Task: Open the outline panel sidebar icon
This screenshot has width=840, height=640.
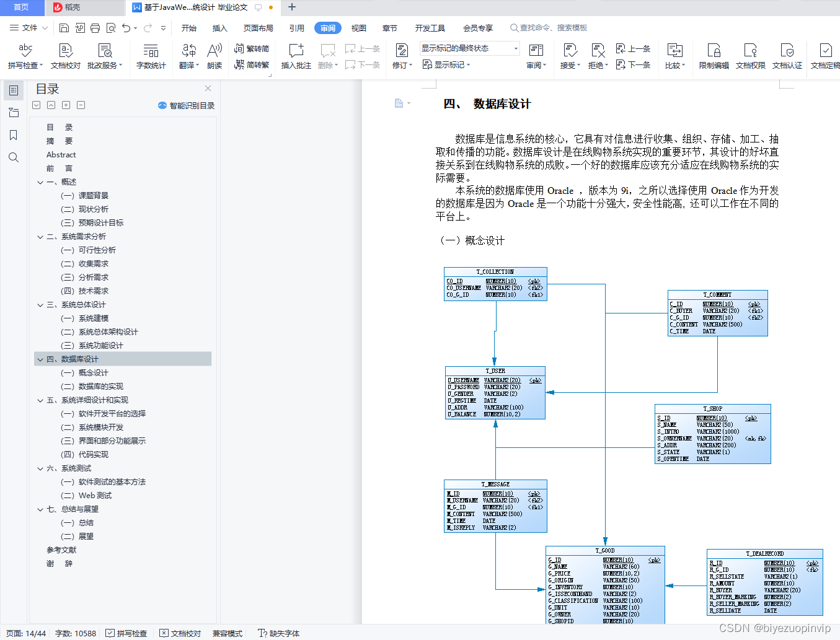Action: (x=14, y=90)
